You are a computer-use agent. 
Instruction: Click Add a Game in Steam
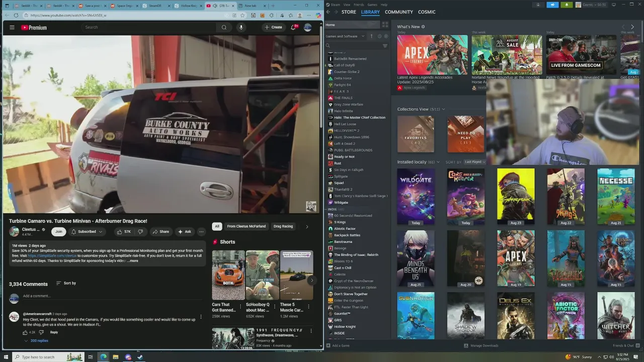[x=338, y=345]
